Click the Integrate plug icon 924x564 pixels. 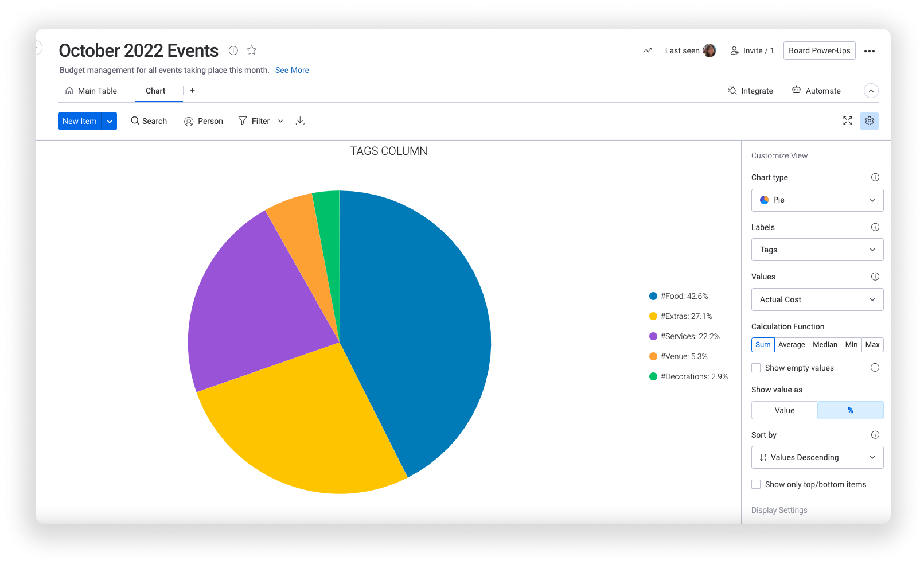coord(732,91)
